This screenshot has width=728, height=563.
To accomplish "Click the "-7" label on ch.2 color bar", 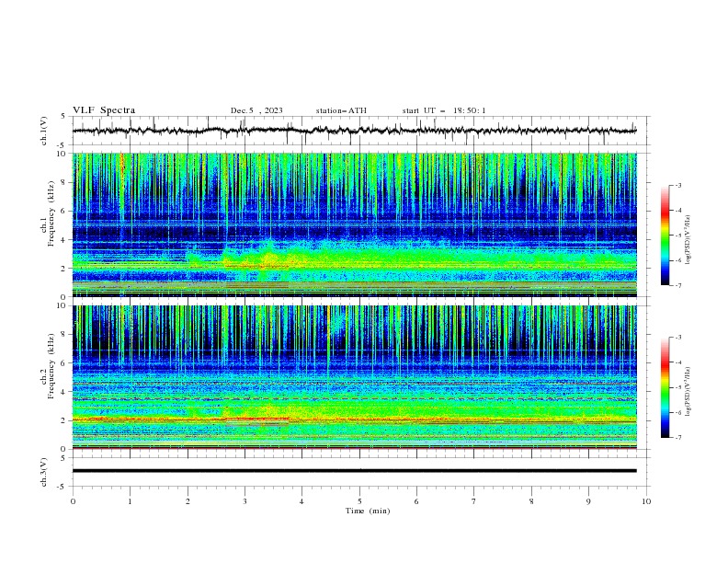I will coord(677,438).
